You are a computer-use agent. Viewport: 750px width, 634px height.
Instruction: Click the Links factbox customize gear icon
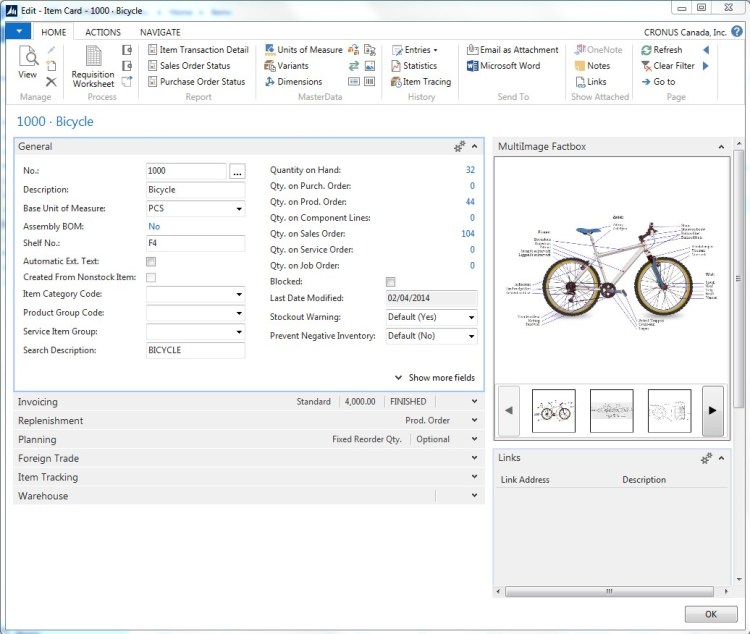[706, 458]
